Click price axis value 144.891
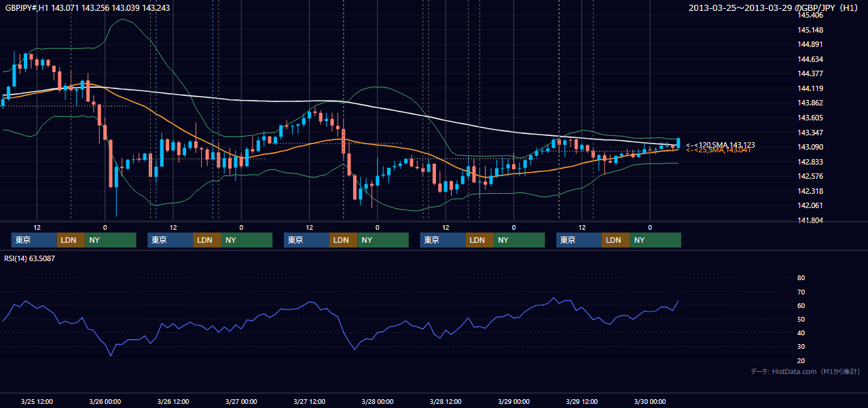This screenshot has height=408, width=868. 810,44
